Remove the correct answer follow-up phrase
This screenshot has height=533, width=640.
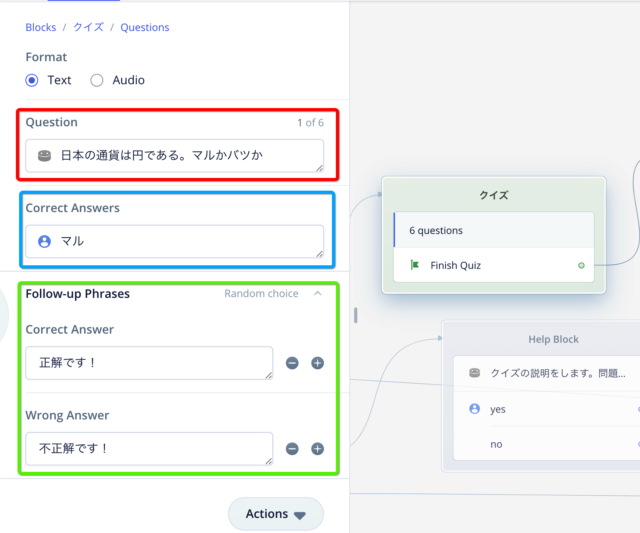[292, 363]
